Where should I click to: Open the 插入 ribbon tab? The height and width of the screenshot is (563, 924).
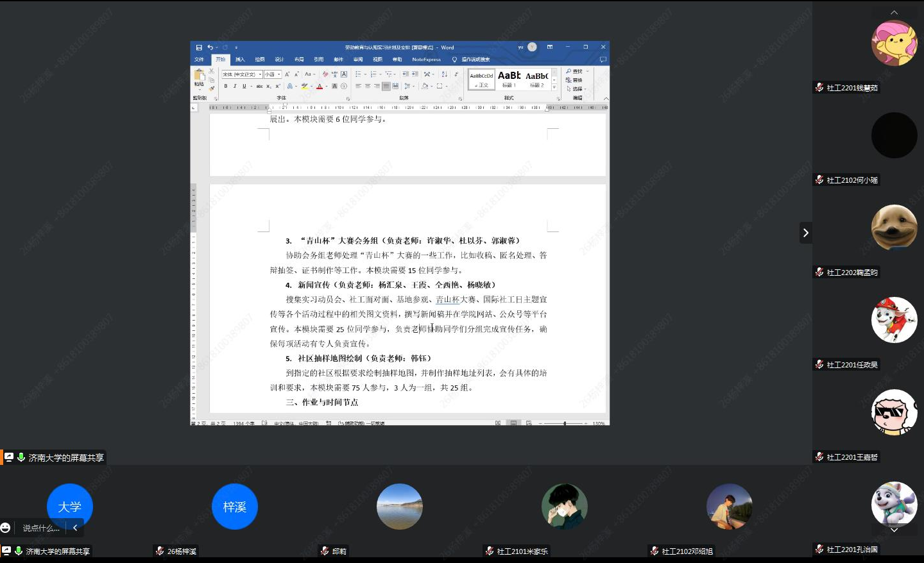point(240,60)
